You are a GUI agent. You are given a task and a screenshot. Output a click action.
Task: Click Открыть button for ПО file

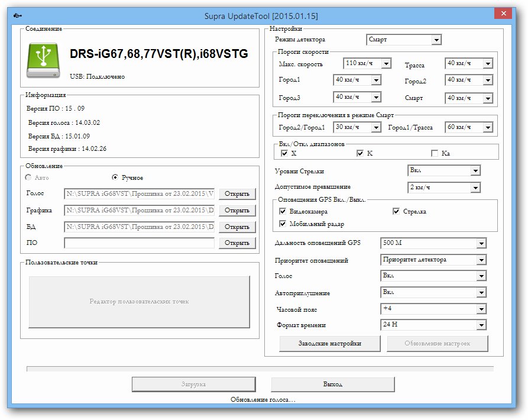(237, 243)
